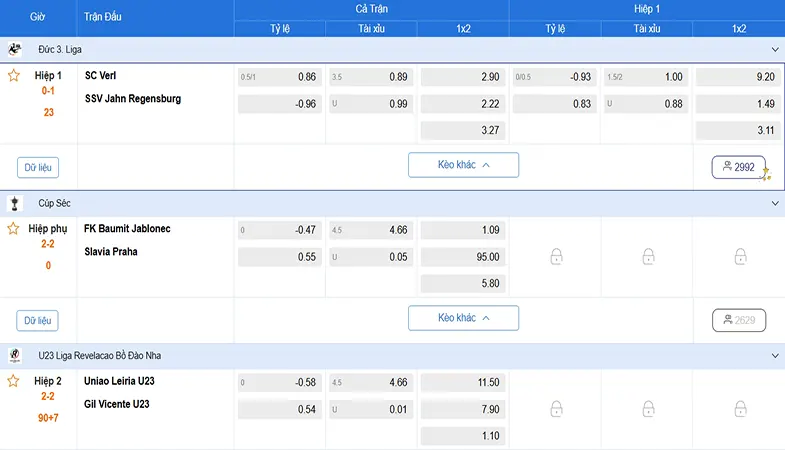Select Uniao Leiria U23 win odds 11.50

[463, 382]
